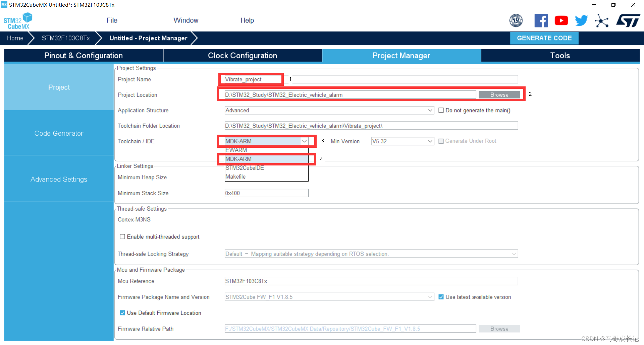Click the Firmware Relative Path field
644x345 pixels.
tap(350, 329)
